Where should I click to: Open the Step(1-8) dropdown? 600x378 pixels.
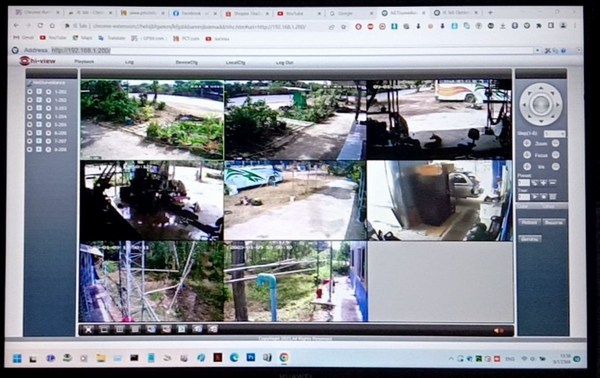(x=554, y=134)
